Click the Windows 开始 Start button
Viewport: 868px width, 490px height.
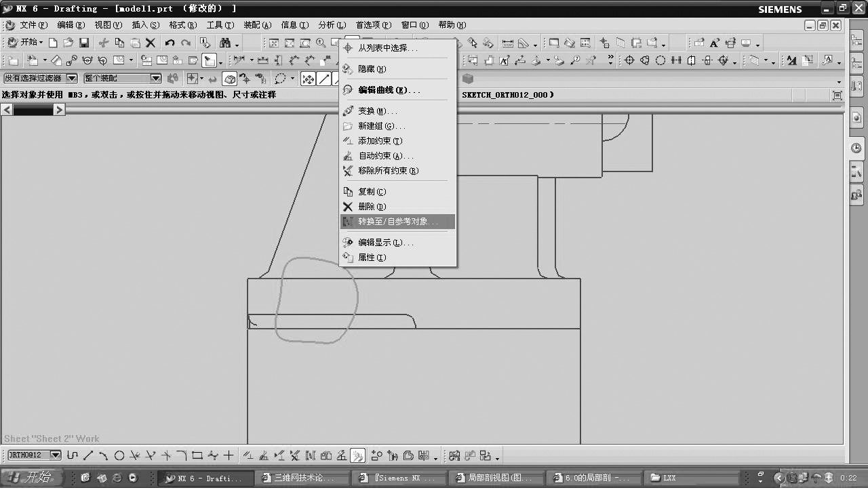pyautogui.click(x=31, y=478)
